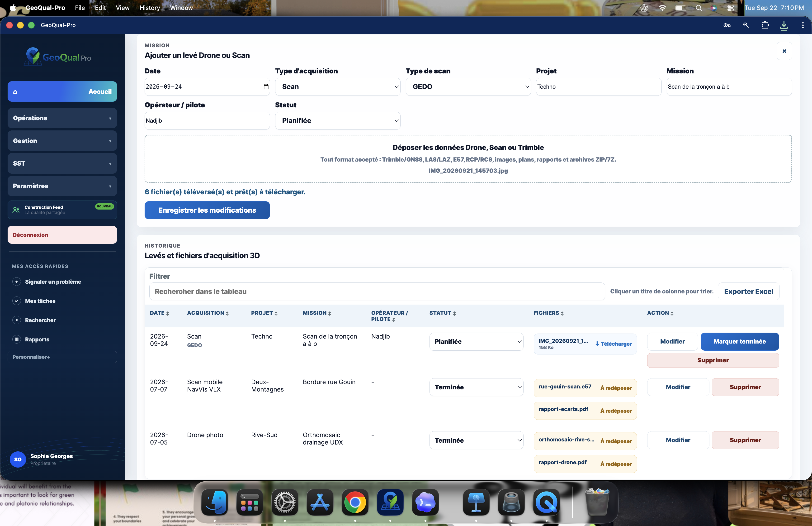Download the IMG_20260921 file via Télécharger

click(x=614, y=344)
